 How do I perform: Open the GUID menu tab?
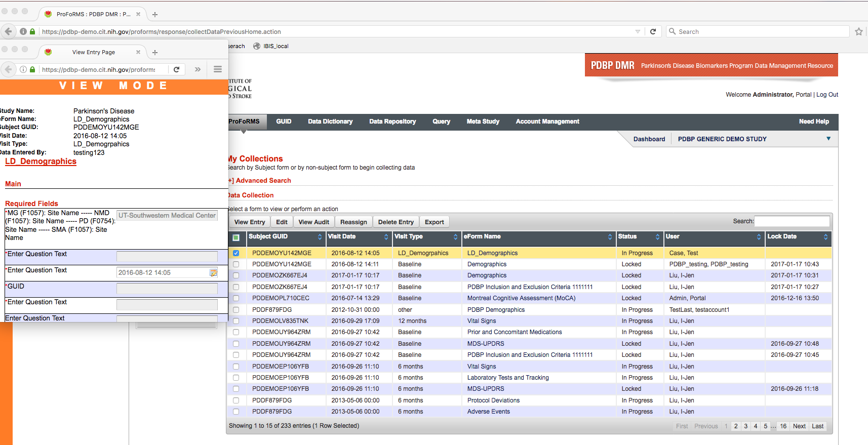pos(284,122)
